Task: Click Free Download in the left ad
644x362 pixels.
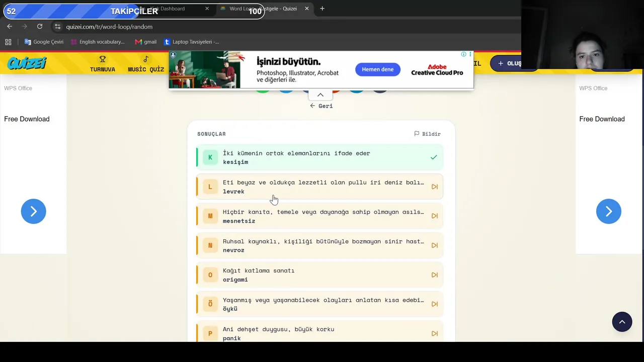Action: [27, 119]
